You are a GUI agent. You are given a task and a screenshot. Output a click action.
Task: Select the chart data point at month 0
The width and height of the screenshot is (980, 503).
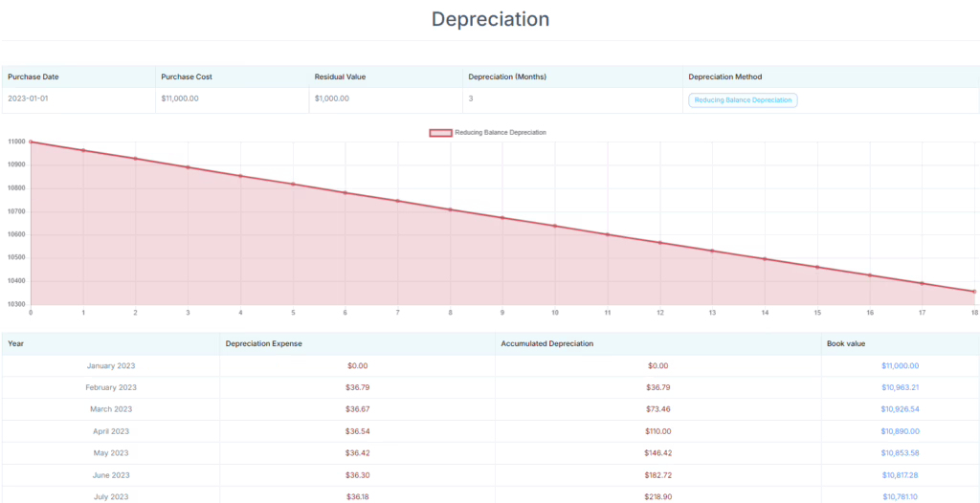click(x=31, y=142)
